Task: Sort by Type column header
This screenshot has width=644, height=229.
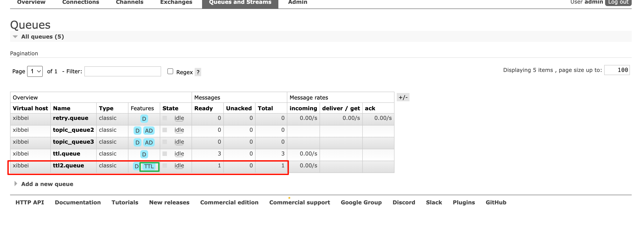Action: [106, 108]
